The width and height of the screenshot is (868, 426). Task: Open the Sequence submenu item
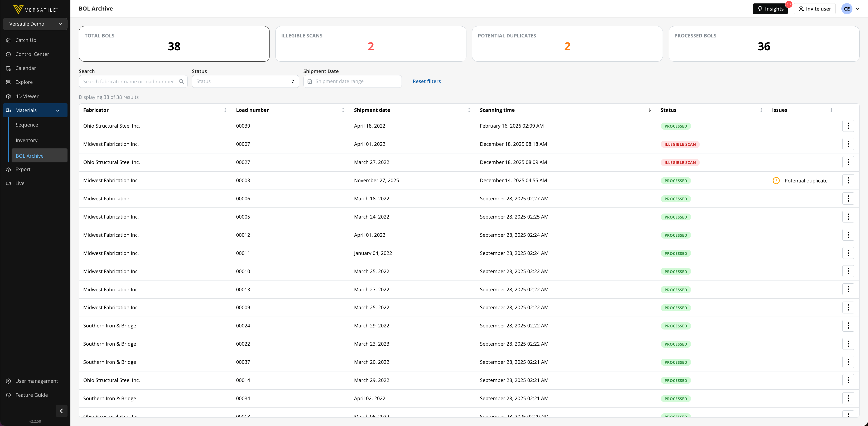pos(40,125)
